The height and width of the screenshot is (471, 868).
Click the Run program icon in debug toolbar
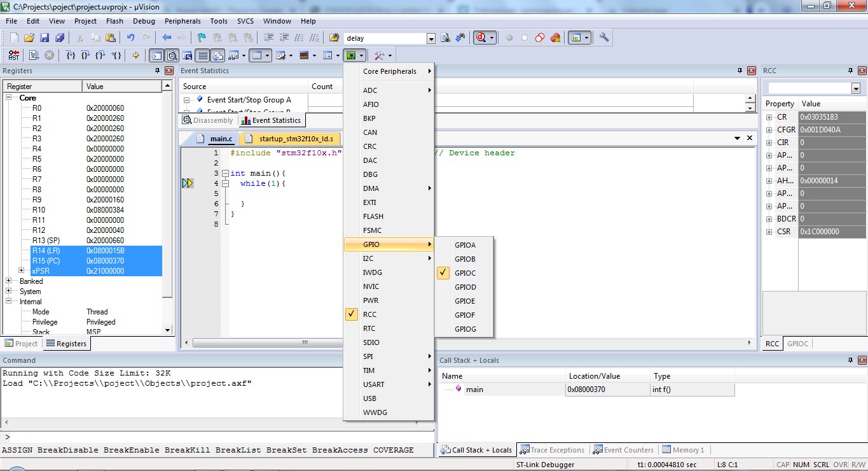[33, 55]
